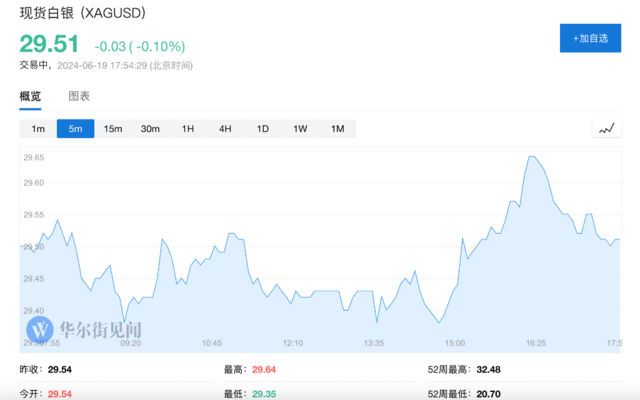Click the 52周最高 value 32.48

pyautogui.click(x=489, y=369)
